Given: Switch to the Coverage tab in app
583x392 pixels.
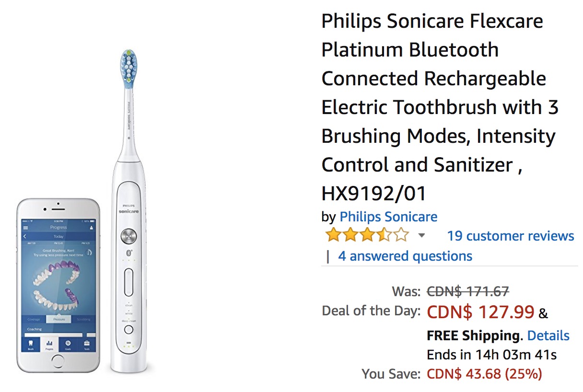Looking at the screenshot, I should click(34, 319).
